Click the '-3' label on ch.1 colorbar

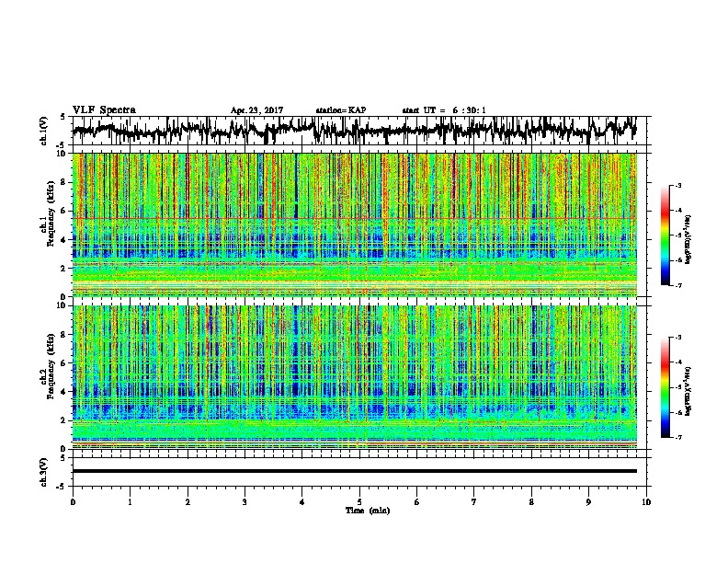click(x=677, y=186)
